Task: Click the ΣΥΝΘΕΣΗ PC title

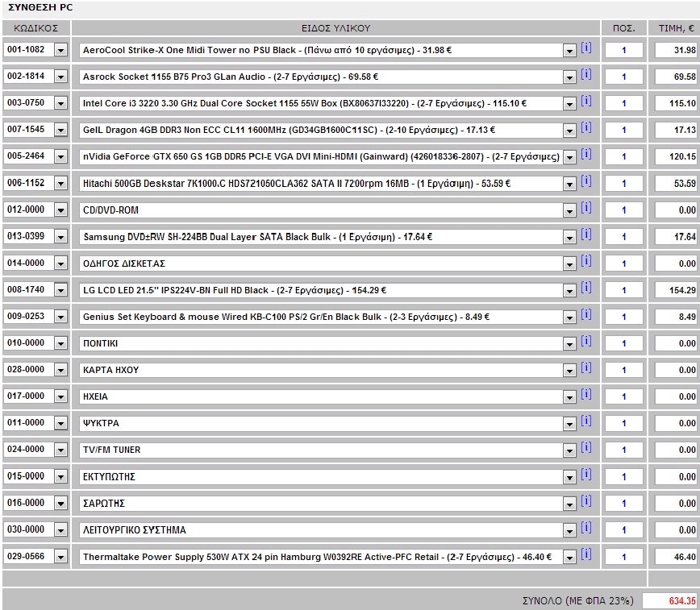Action: coord(40,7)
